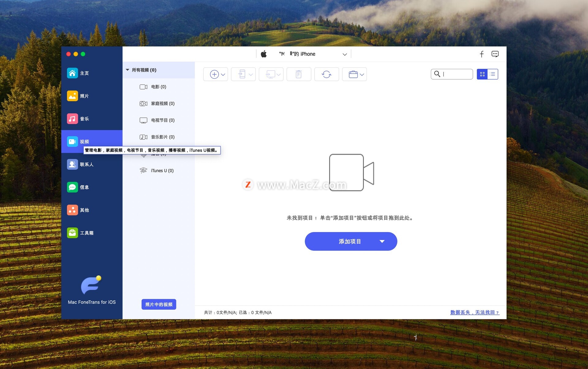Viewport: 588px width, 369px height.
Task: Open the add item toolbar dropdown arrow
Action: pyautogui.click(x=223, y=74)
